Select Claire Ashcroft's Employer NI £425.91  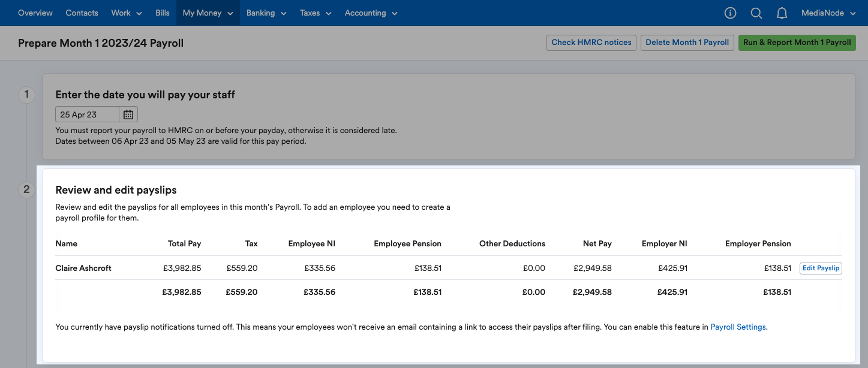point(672,268)
